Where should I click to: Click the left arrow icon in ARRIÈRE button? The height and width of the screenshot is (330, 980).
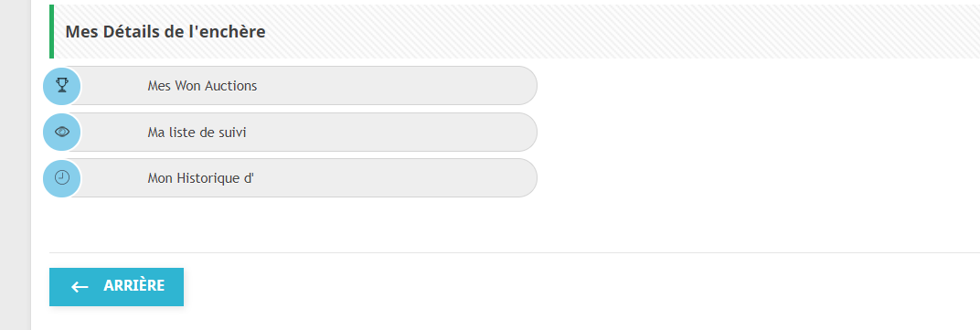[x=80, y=287]
